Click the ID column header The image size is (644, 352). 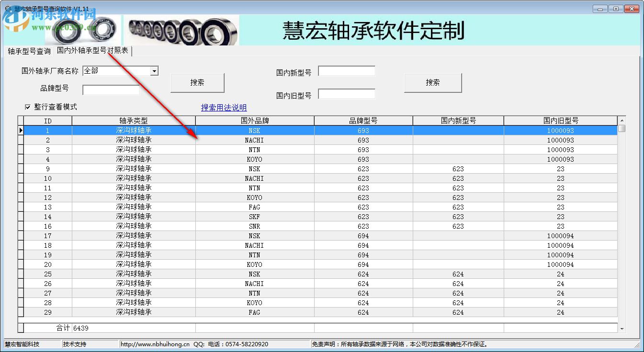tap(47, 121)
